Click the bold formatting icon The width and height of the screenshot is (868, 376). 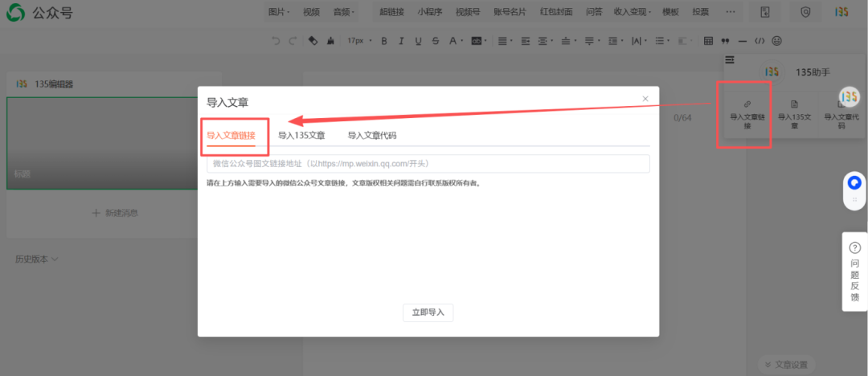[384, 41]
